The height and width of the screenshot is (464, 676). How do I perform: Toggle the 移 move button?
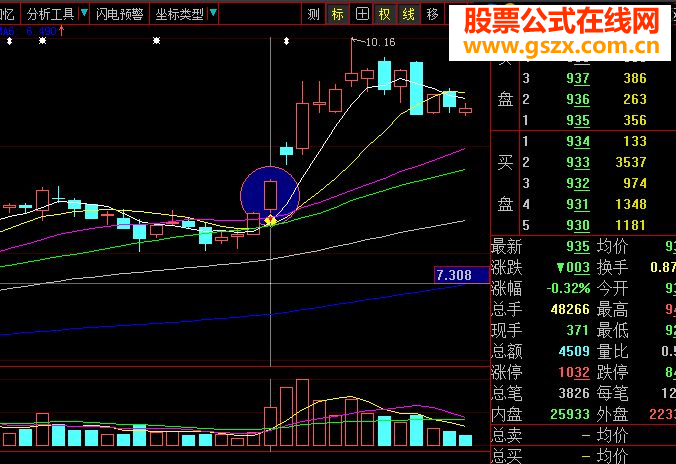(x=432, y=14)
